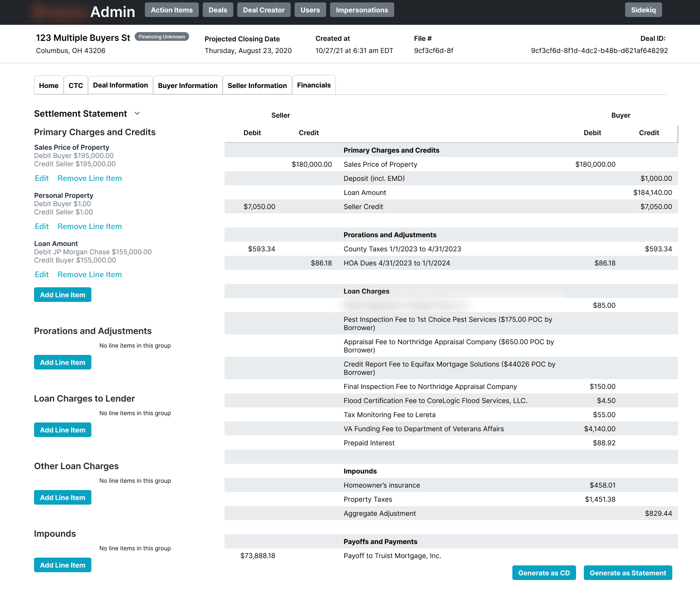Edit the Personal Property line item
700x597 pixels.
(x=42, y=227)
